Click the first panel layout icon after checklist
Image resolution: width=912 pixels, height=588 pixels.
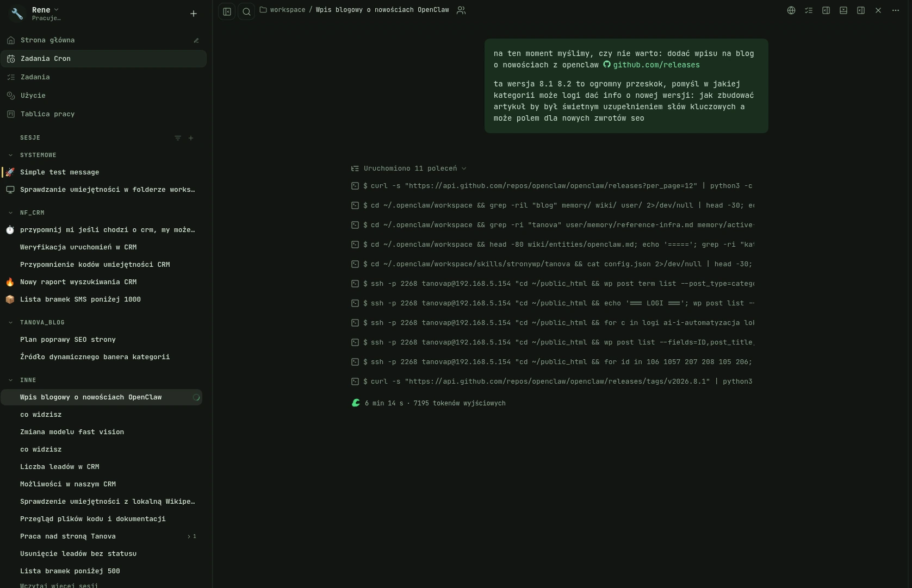(x=826, y=10)
